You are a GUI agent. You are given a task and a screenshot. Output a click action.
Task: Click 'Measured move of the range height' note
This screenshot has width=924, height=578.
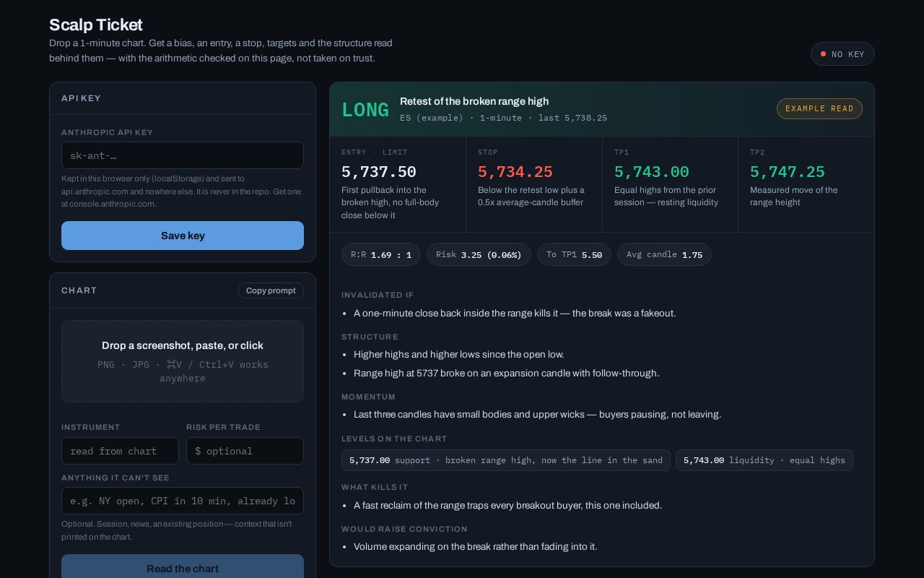[x=794, y=196]
